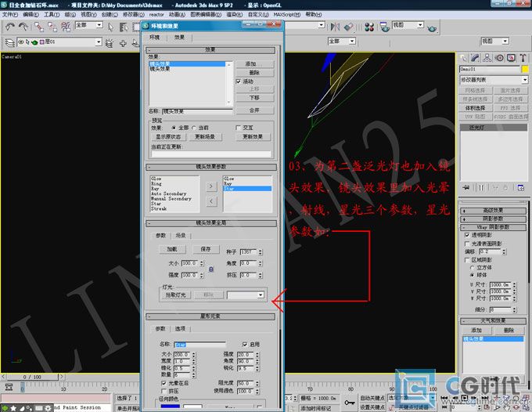Open the 文件(F) menu

click(x=10, y=15)
